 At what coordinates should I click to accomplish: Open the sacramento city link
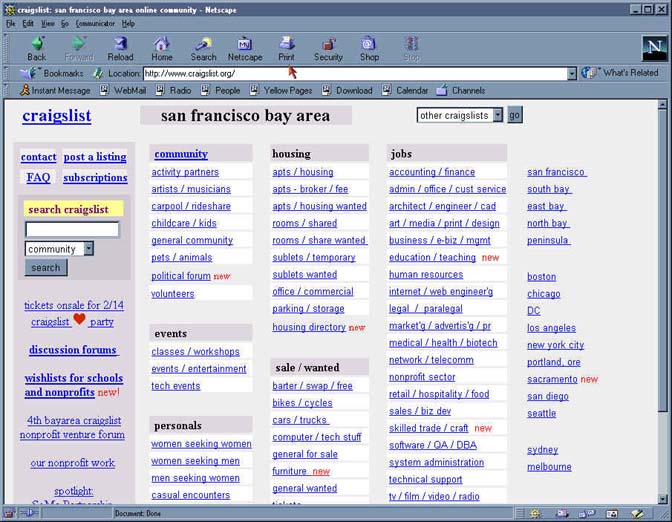(552, 379)
